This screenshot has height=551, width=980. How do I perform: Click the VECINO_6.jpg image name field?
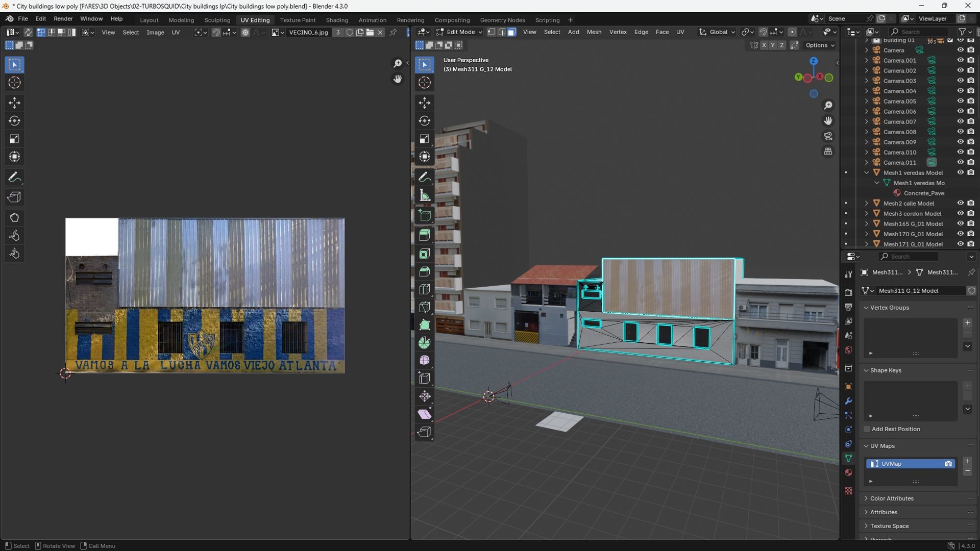pyautogui.click(x=308, y=33)
